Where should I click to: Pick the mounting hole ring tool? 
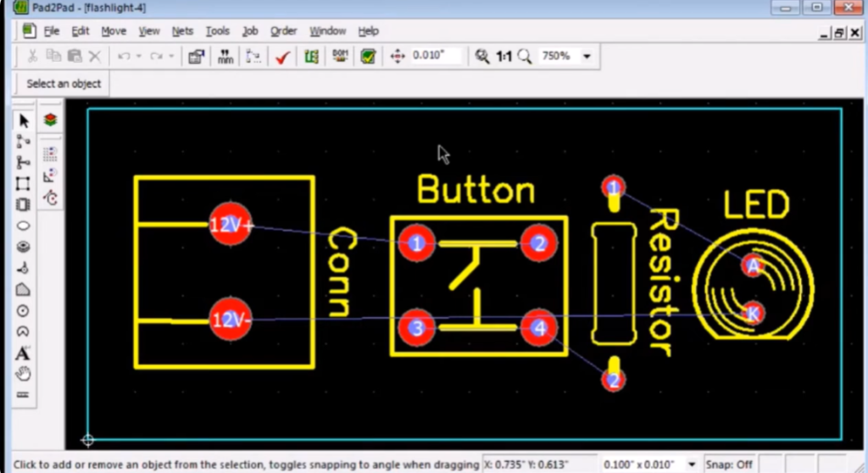[23, 247]
